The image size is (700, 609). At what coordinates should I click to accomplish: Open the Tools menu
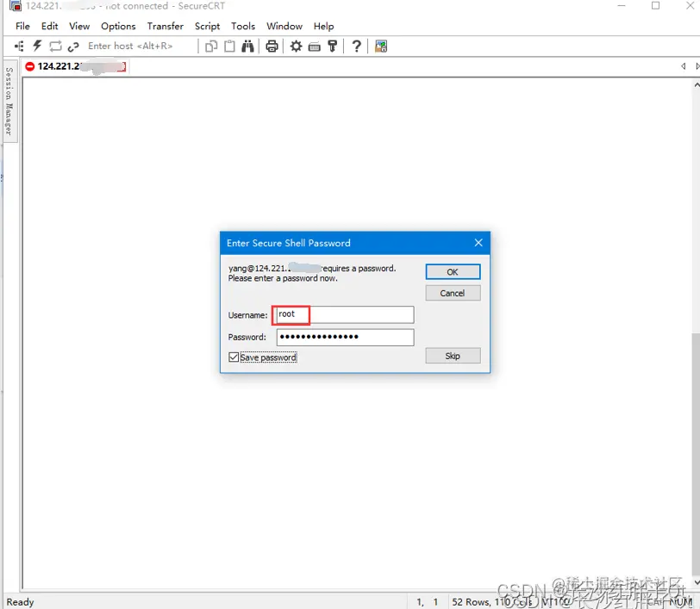pyautogui.click(x=243, y=27)
